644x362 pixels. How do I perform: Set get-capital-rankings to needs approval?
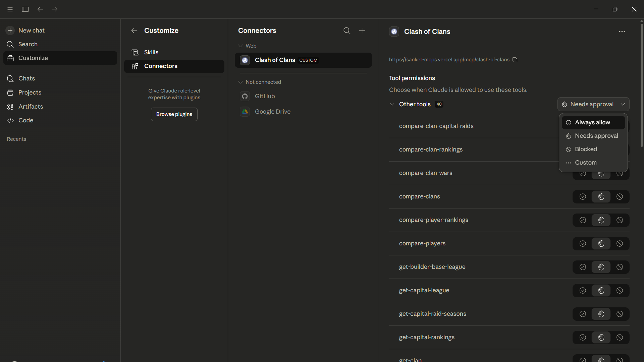[601, 338]
